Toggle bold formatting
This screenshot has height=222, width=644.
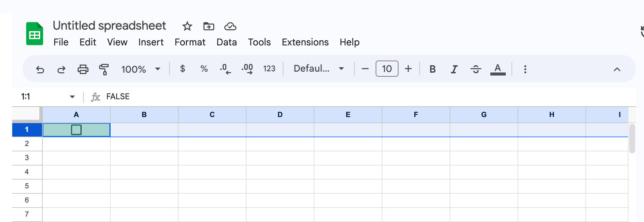[432, 69]
